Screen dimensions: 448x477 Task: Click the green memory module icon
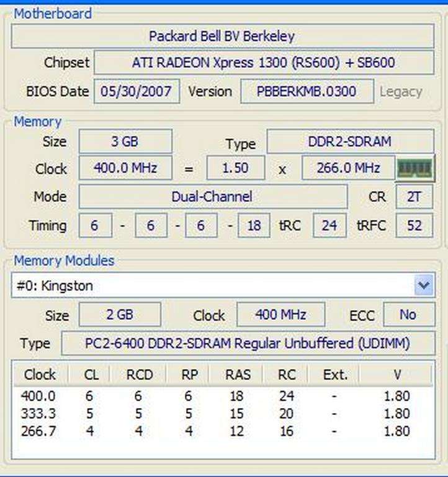click(x=415, y=168)
